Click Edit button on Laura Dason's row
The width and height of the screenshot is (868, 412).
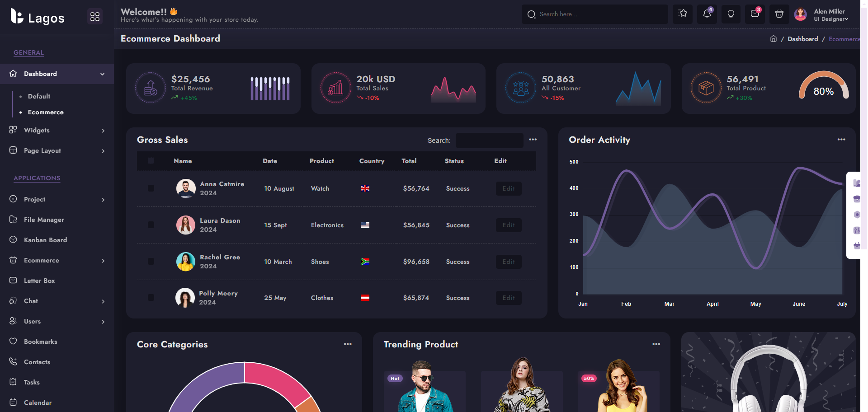pos(508,225)
